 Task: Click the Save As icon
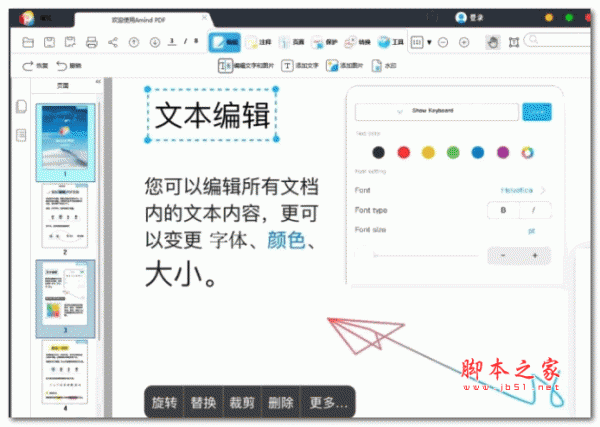70,42
